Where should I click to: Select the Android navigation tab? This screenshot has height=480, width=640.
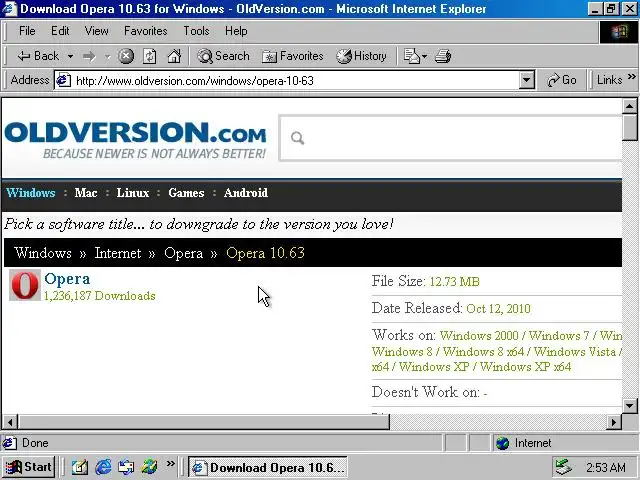[246, 193]
